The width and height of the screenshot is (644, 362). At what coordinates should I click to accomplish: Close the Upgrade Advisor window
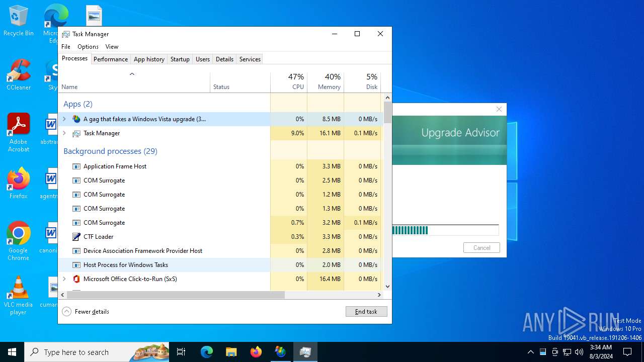pyautogui.click(x=499, y=109)
